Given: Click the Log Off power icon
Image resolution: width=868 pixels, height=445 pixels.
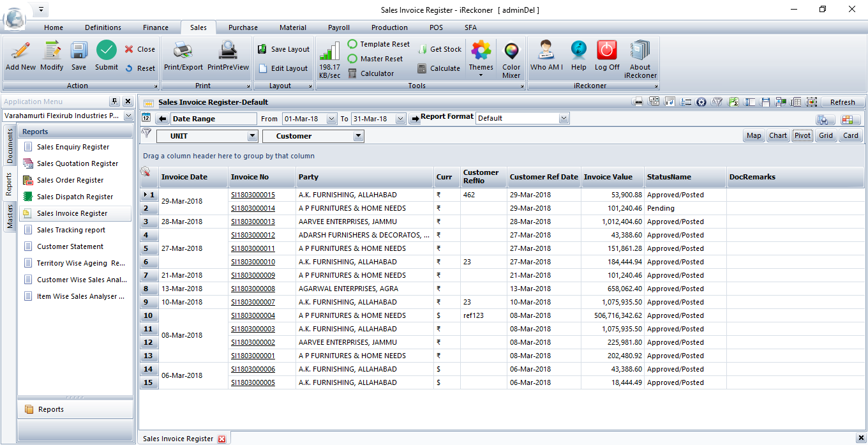Looking at the screenshot, I should 607,51.
